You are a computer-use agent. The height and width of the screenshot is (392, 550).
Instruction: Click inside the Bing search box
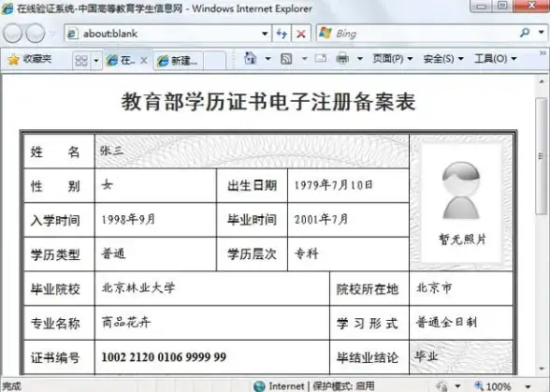point(417,34)
